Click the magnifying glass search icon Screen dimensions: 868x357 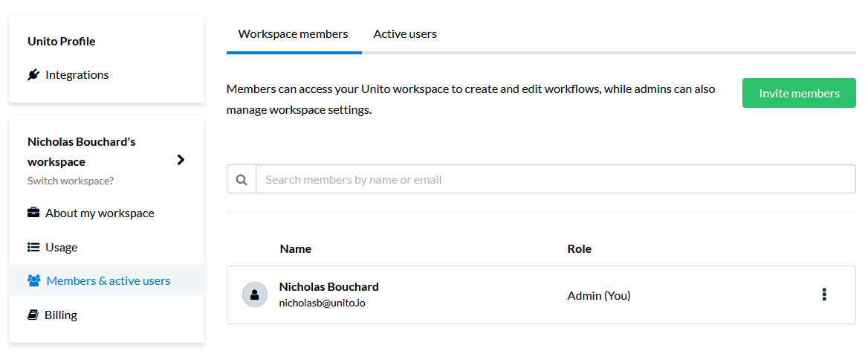point(242,179)
